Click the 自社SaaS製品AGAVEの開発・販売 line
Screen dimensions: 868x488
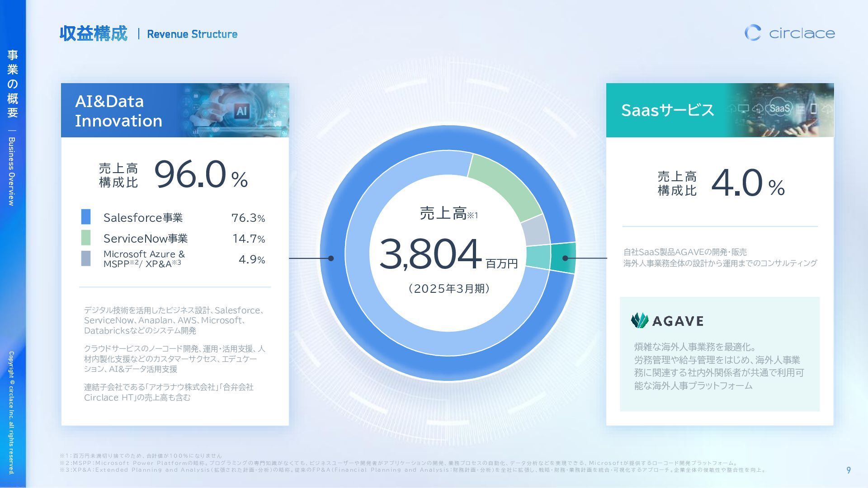[685, 252]
